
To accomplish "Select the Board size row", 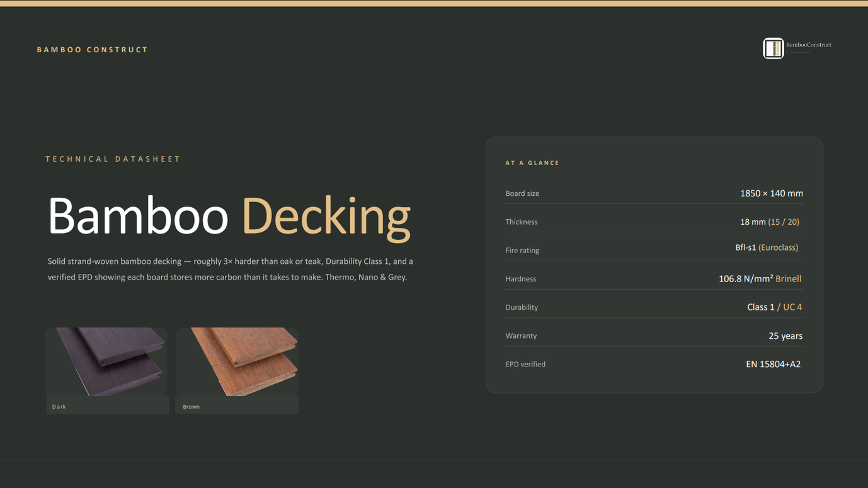I will click(654, 193).
